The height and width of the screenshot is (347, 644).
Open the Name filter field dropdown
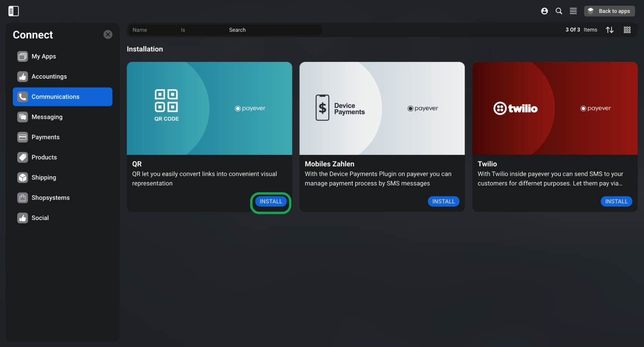152,30
